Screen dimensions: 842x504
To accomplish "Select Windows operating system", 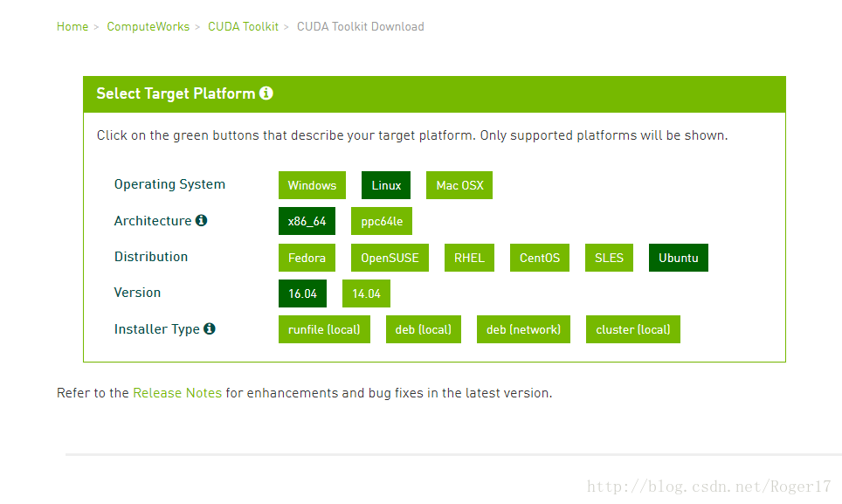I will tap(312, 185).
